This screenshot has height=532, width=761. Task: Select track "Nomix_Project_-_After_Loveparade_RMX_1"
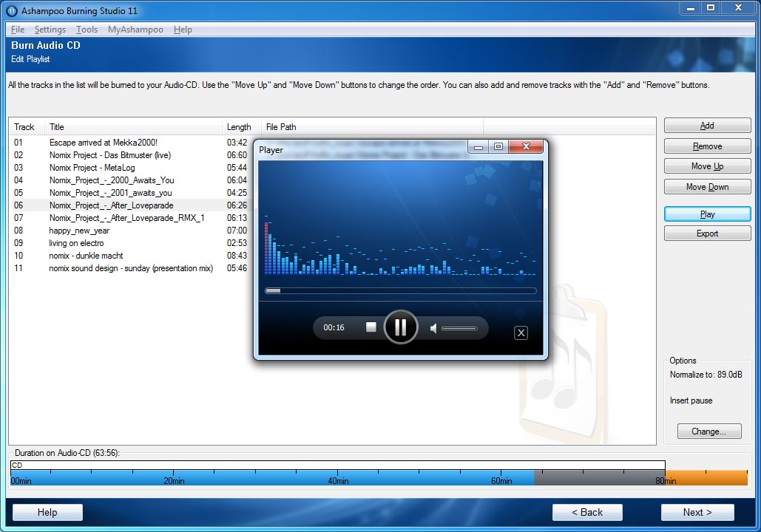126,218
